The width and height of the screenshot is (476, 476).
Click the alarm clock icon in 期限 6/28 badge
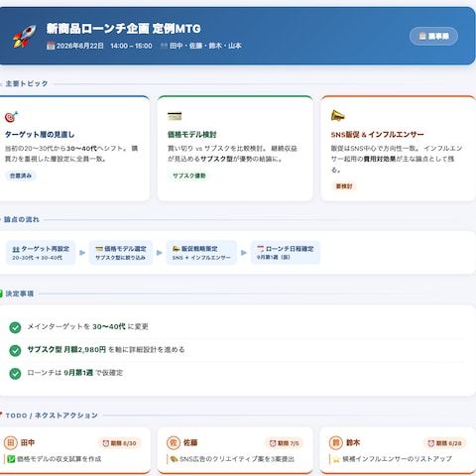pos(431,443)
